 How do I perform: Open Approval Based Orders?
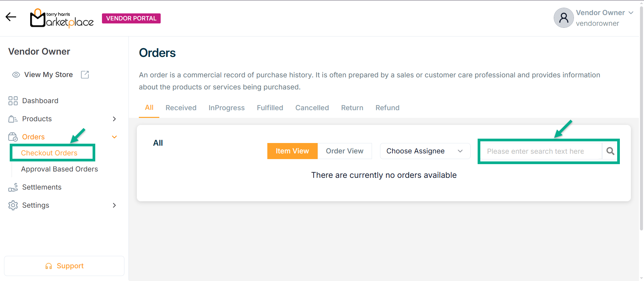click(x=59, y=169)
